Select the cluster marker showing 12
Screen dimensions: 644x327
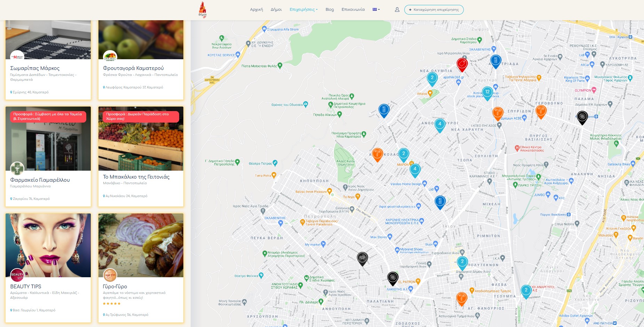[487, 93]
